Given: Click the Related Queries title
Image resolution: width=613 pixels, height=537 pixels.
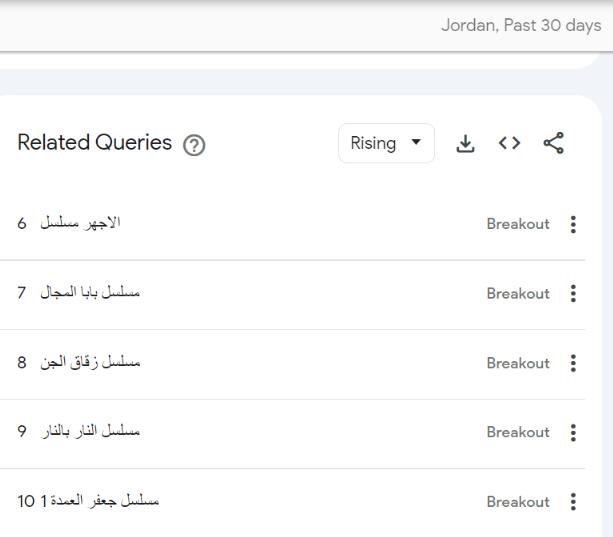Looking at the screenshot, I should coord(95,143).
